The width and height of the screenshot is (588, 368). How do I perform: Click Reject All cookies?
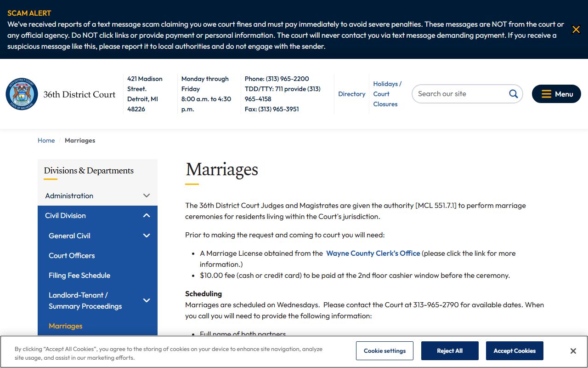click(450, 351)
